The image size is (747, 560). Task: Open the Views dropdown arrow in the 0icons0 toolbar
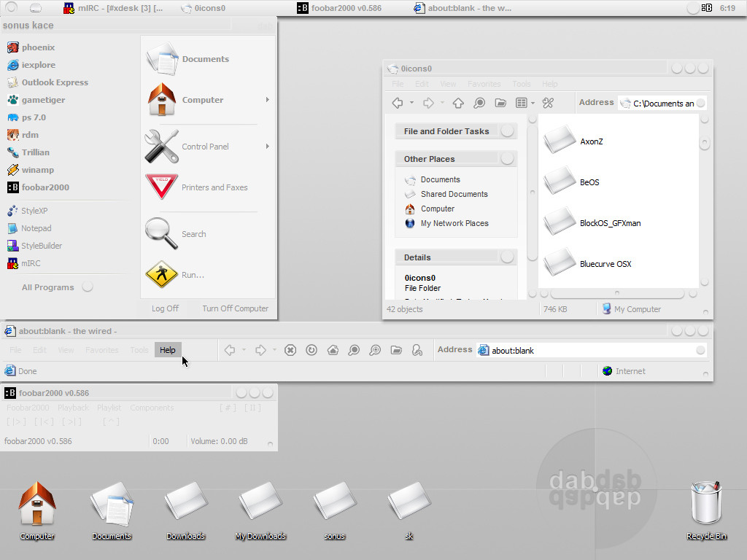click(x=533, y=103)
